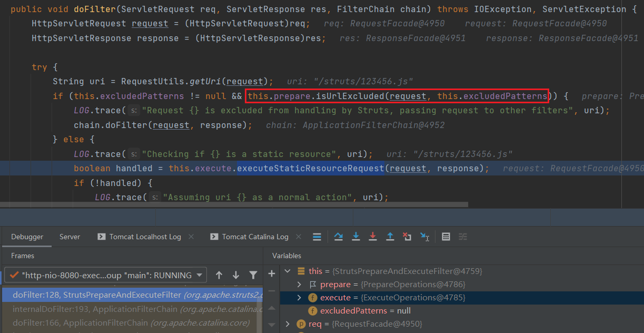Expand the 'req' variable node

[288, 324]
